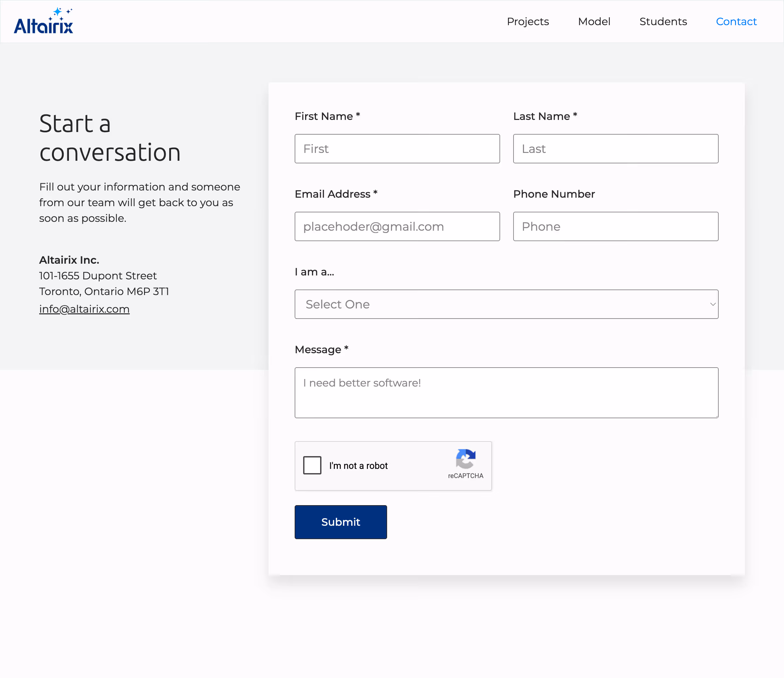Open the info@altairix.com email link
Image resolution: width=784 pixels, height=678 pixels.
click(84, 309)
